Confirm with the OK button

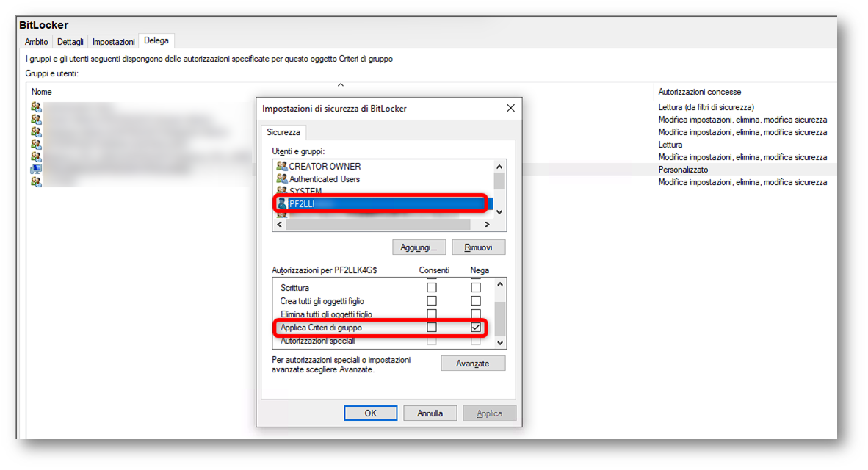[370, 413]
